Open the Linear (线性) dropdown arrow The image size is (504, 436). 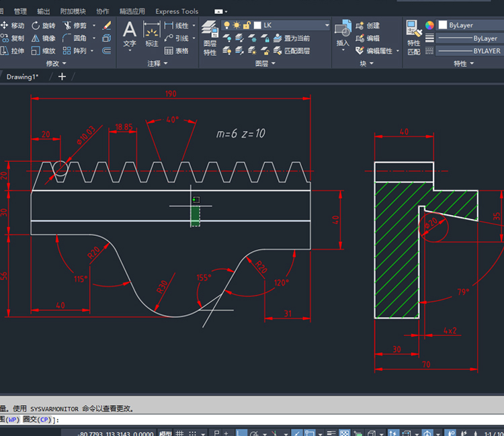point(194,26)
